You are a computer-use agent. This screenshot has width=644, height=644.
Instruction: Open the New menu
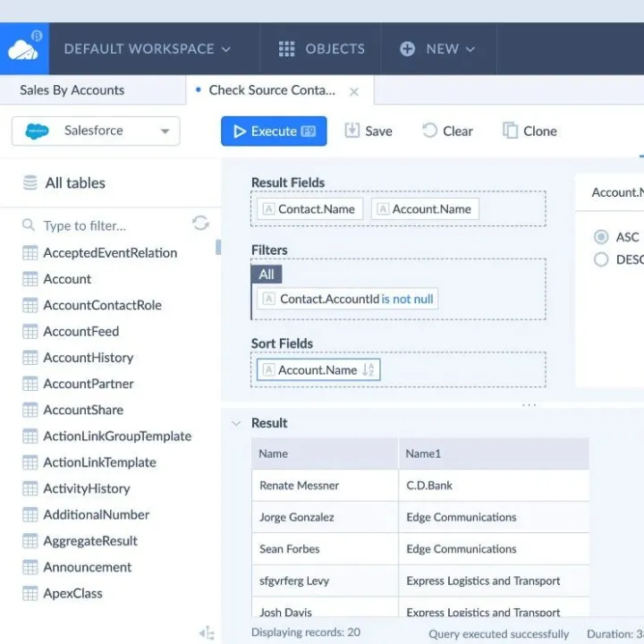pos(437,49)
